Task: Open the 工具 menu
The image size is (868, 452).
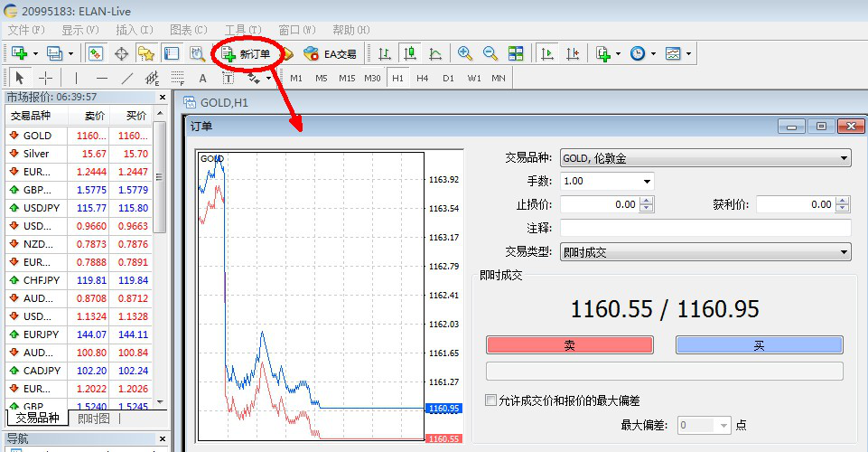Action: pyautogui.click(x=243, y=30)
